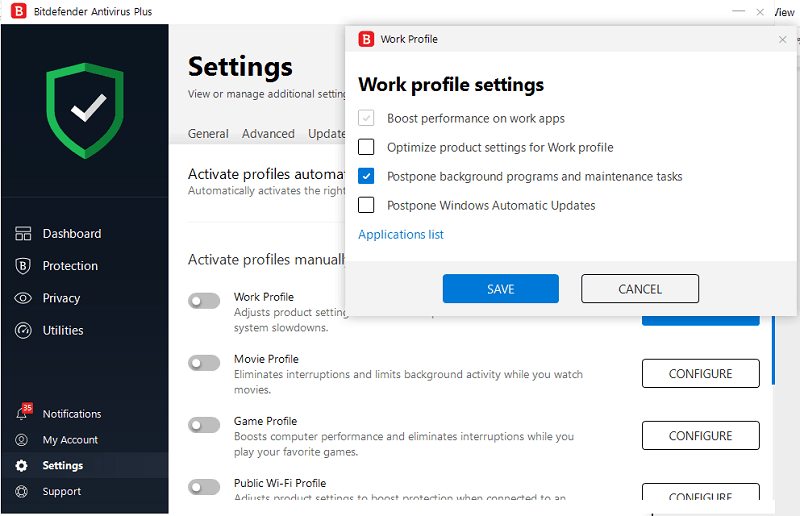Open the Utilities section
The width and height of the screenshot is (800, 516).
pos(63,330)
